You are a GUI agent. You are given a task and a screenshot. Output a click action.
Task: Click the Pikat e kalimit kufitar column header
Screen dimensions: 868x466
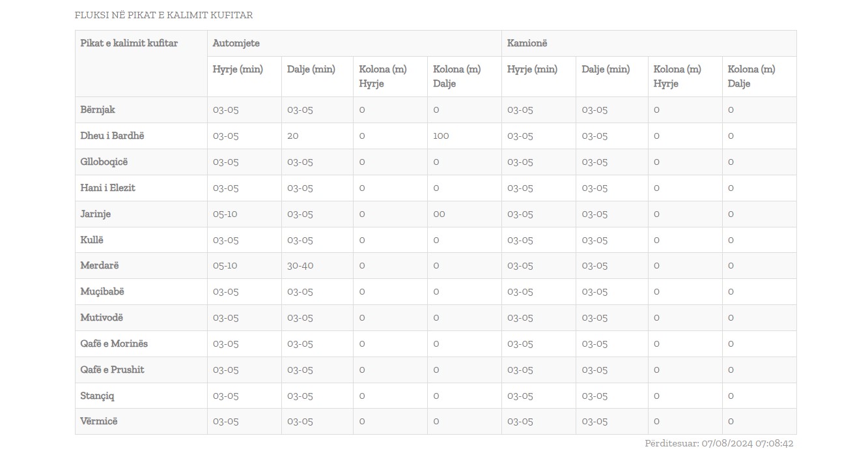(129, 43)
